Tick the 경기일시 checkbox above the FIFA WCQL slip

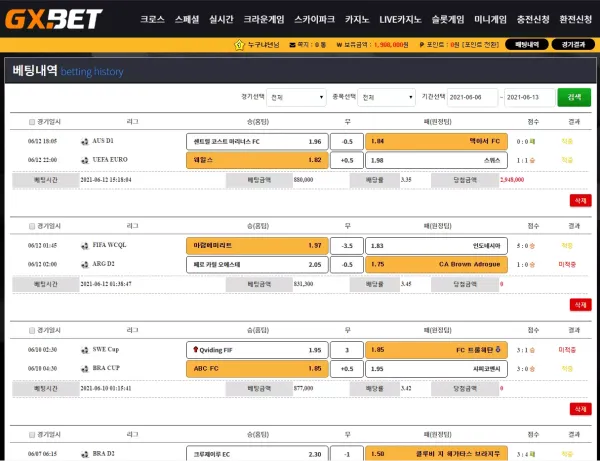(x=32, y=226)
